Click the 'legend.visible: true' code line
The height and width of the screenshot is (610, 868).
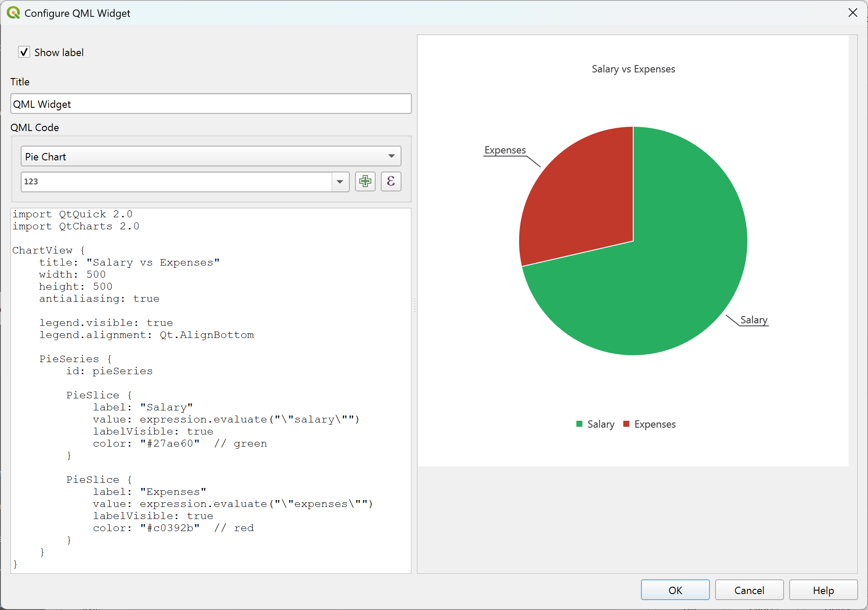[x=106, y=323]
